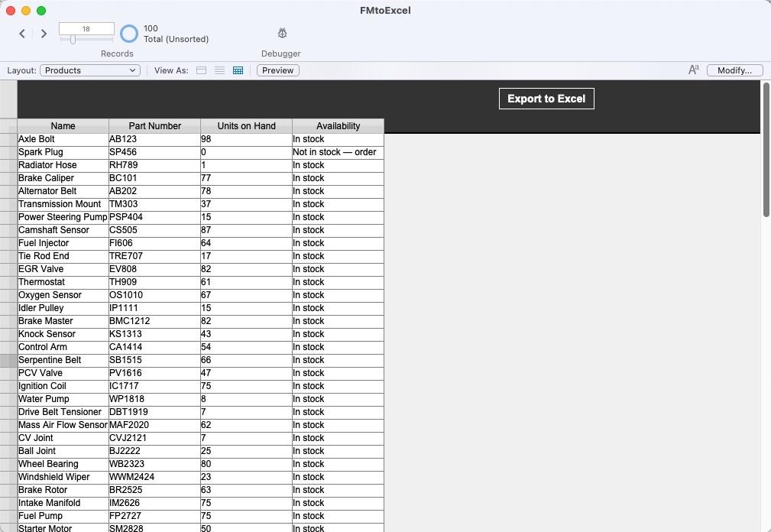Click the current record number field showing 18
The height and width of the screenshot is (532, 771).
(x=86, y=28)
